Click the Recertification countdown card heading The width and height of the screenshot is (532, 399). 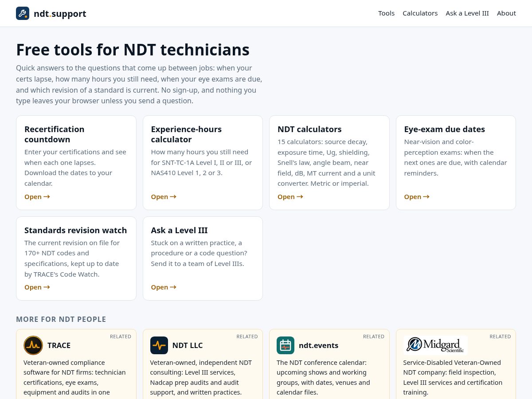pyautogui.click(x=55, y=134)
